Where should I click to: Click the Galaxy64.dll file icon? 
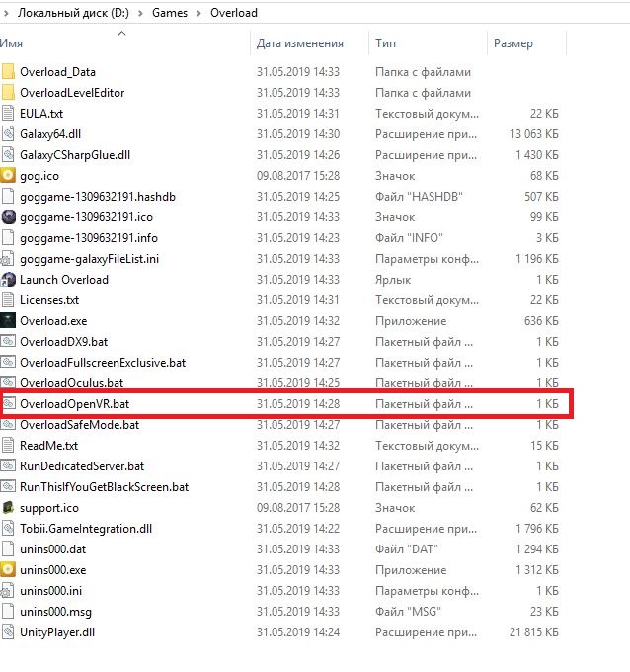coord(8,134)
